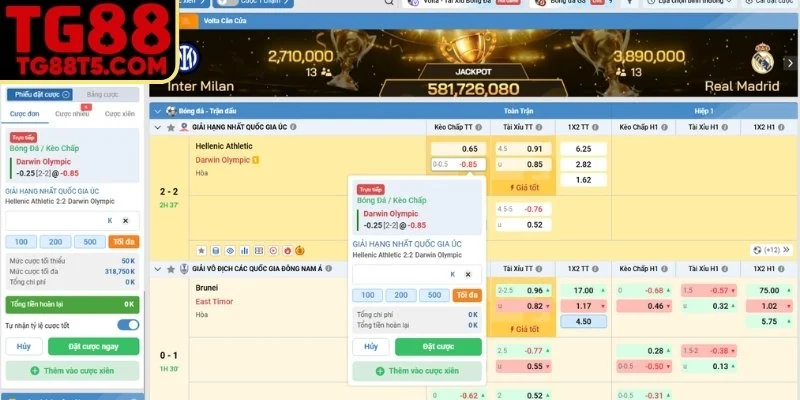Click Hủy in the left bet slip

tap(24, 346)
